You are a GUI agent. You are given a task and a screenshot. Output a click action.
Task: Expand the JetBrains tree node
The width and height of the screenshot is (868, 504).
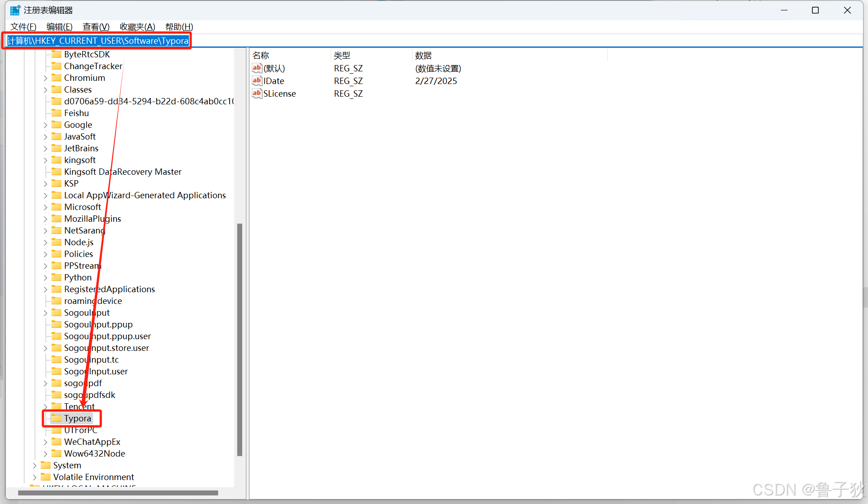coord(45,149)
